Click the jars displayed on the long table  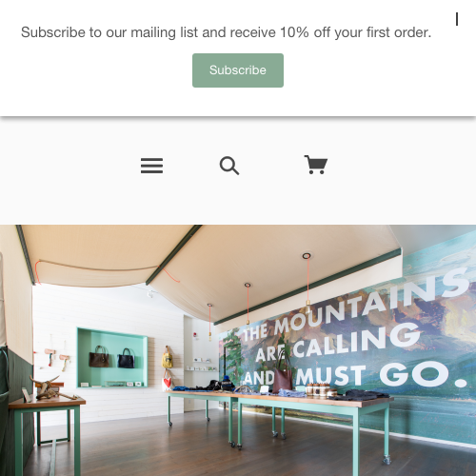point(321,390)
